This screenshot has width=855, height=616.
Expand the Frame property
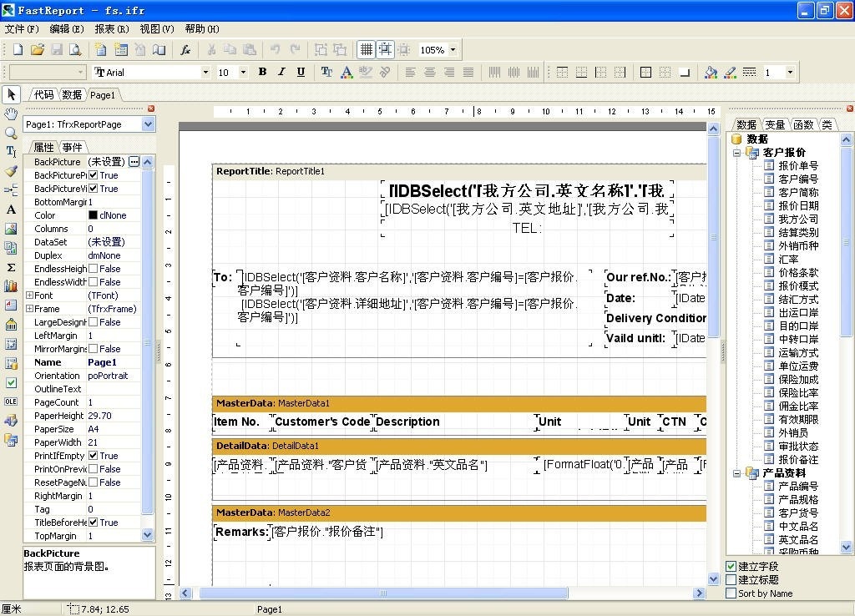tap(29, 309)
